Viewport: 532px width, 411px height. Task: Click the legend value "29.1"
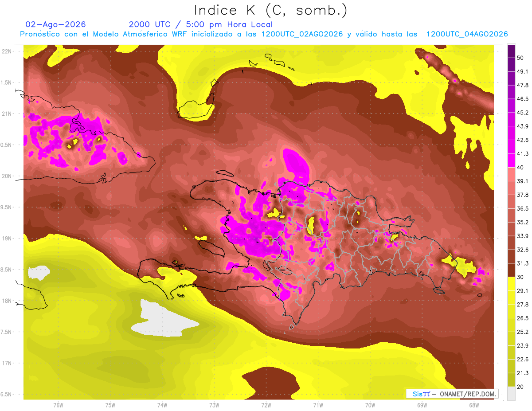[x=522, y=290]
